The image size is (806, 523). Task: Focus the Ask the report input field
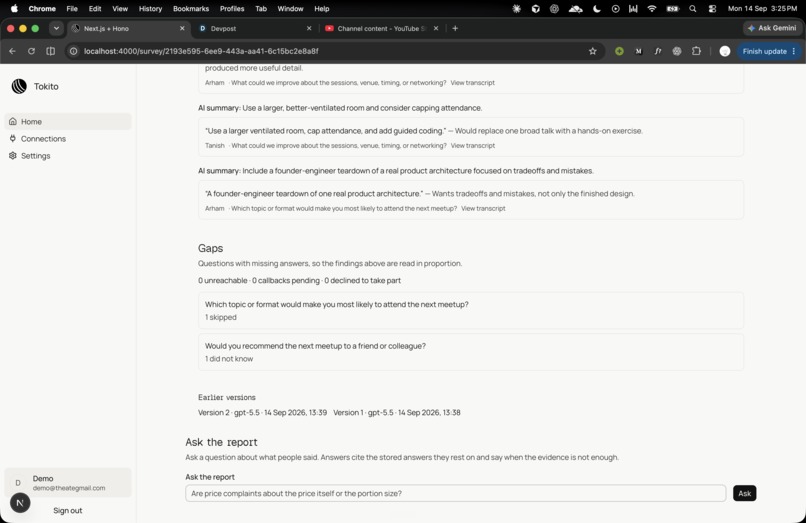[455, 493]
